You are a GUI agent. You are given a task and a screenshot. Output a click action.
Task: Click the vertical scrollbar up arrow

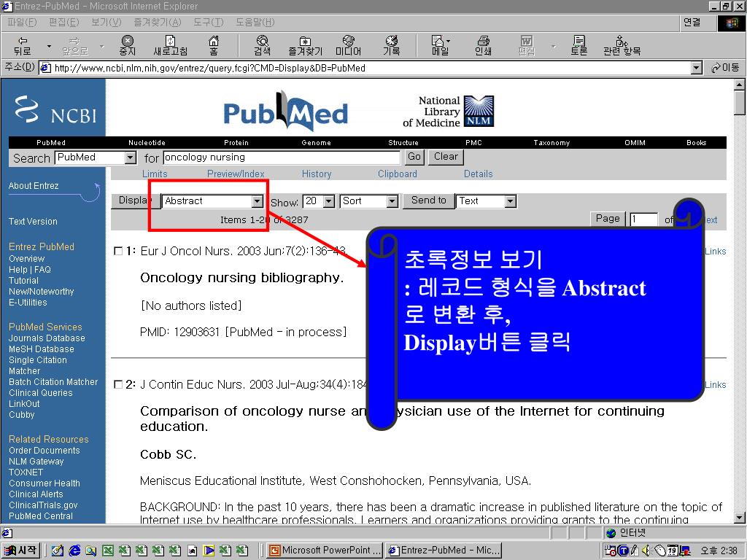[x=740, y=85]
